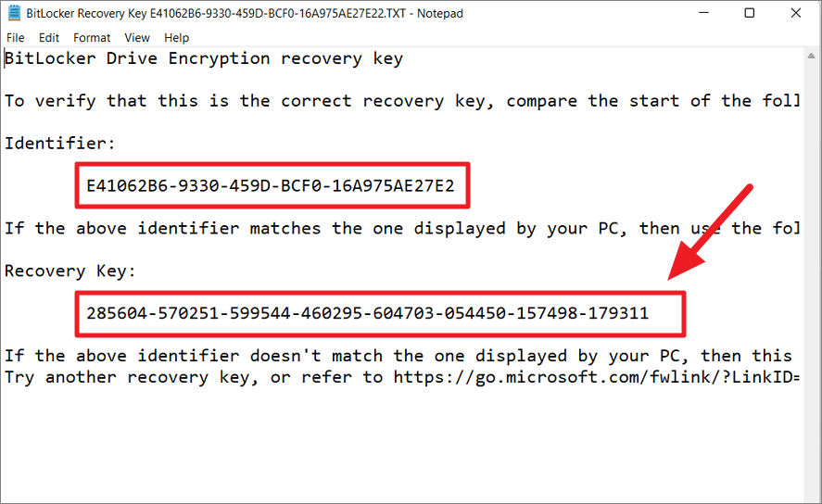Click the blank text area below the last line
The image size is (822, 504).
tap(402, 446)
